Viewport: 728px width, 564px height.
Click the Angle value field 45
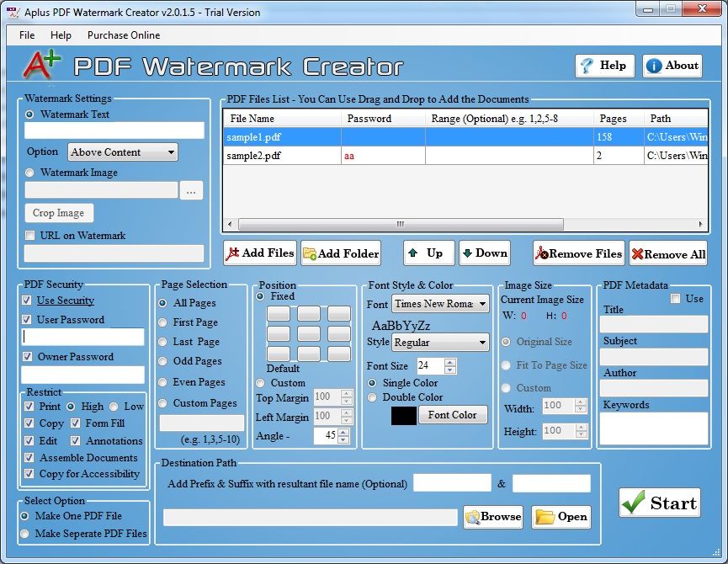(x=326, y=435)
